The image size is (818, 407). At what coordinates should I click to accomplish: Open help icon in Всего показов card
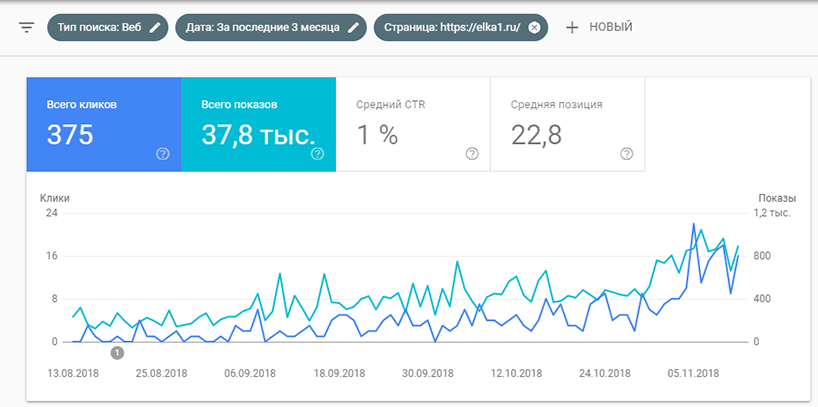point(317,154)
